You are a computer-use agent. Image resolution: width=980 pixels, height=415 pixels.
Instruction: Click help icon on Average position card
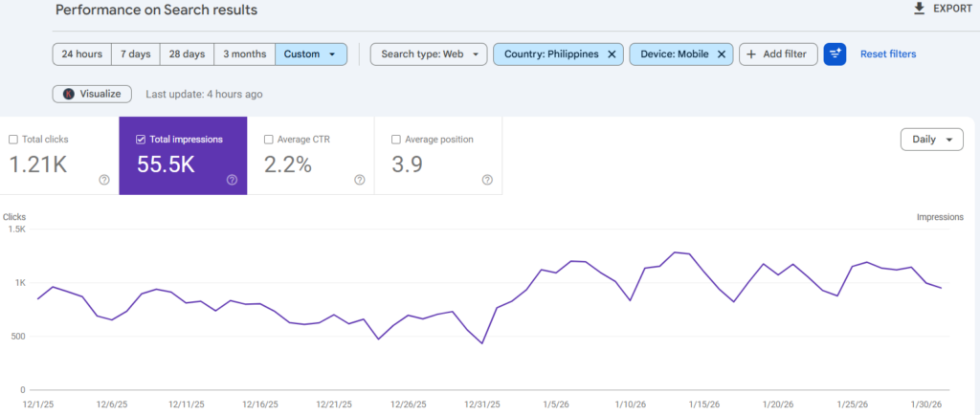(487, 180)
